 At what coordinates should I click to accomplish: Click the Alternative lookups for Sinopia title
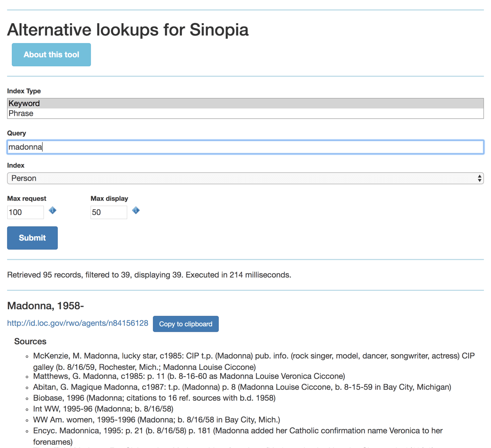click(x=128, y=30)
